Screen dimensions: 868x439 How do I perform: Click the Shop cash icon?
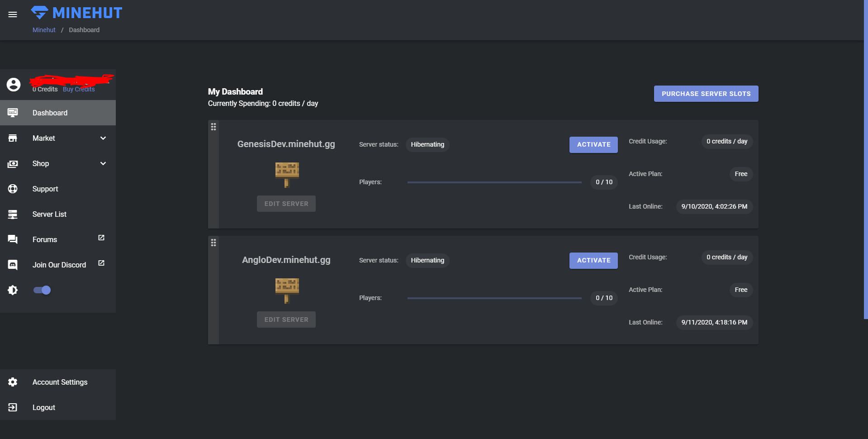pos(13,163)
